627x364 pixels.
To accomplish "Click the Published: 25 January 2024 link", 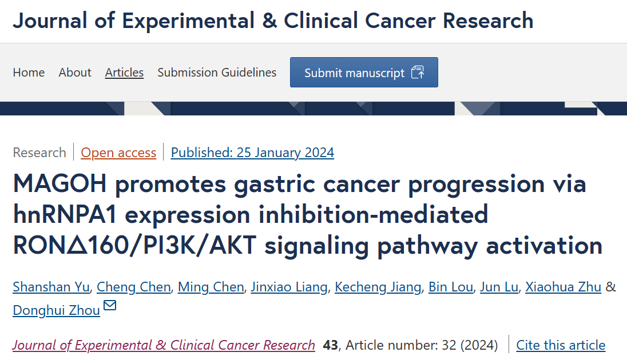I will 252,153.
